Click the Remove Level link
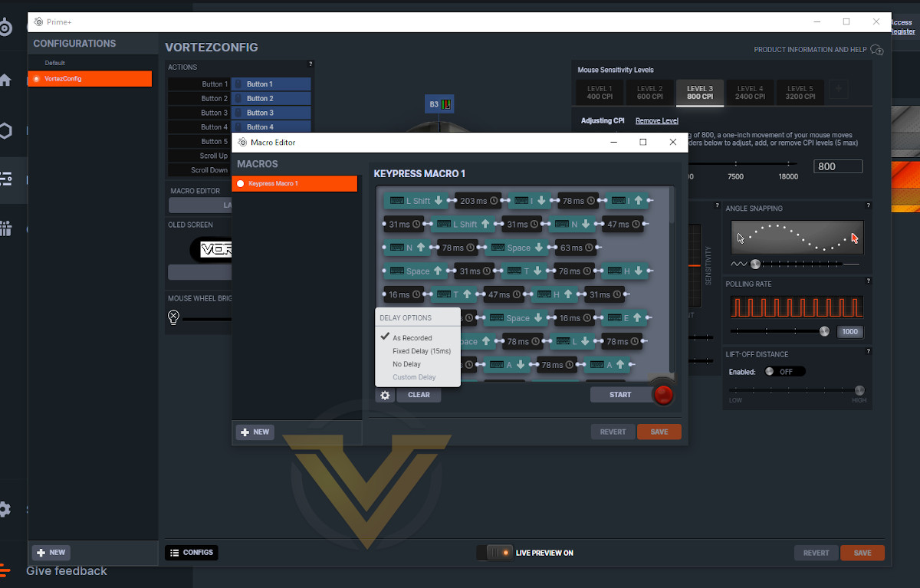This screenshot has width=920, height=588. pos(656,121)
